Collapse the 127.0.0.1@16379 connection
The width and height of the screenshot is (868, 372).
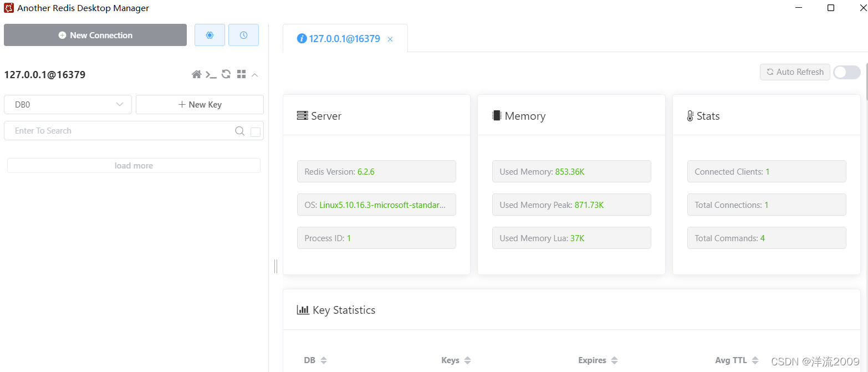pyautogui.click(x=255, y=74)
